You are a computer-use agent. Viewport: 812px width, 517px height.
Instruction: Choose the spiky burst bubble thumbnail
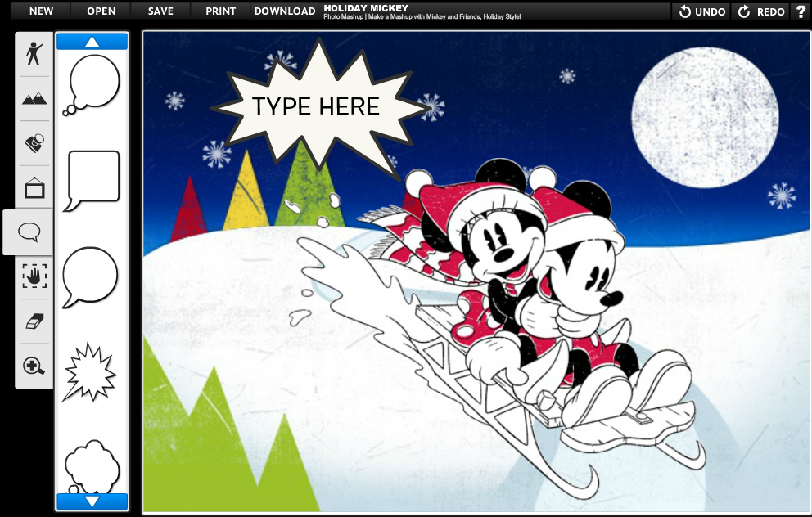click(89, 372)
